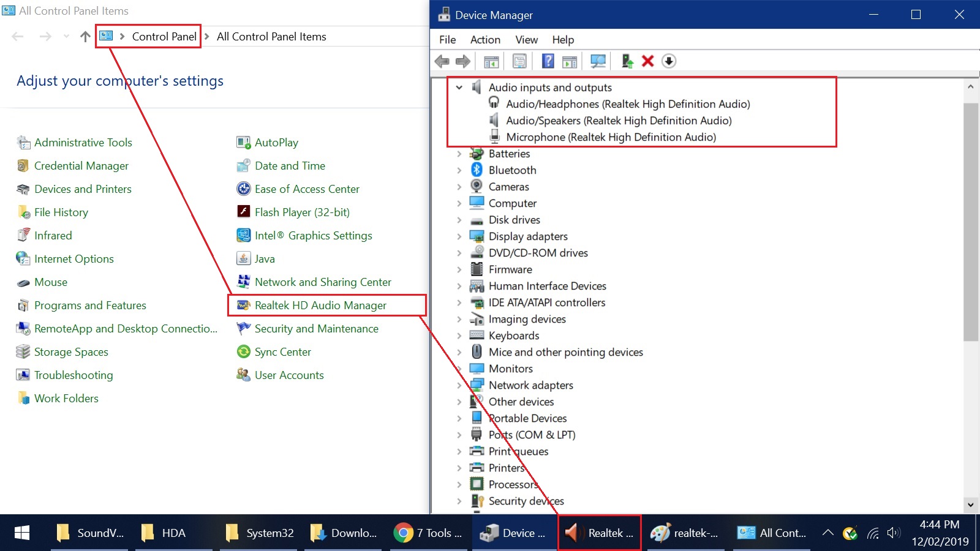Click the scroll down arrow in Device Manager
Image resolution: width=980 pixels, height=551 pixels.
[971, 505]
